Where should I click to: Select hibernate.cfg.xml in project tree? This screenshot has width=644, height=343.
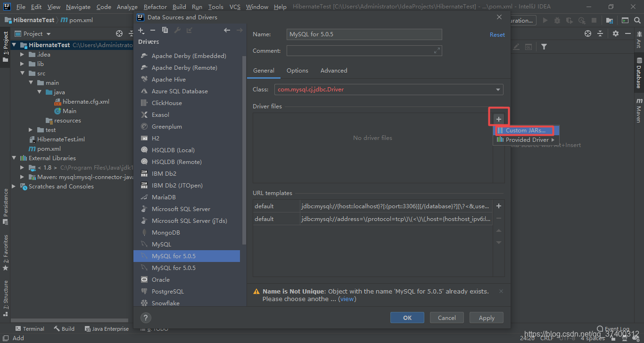tap(86, 101)
